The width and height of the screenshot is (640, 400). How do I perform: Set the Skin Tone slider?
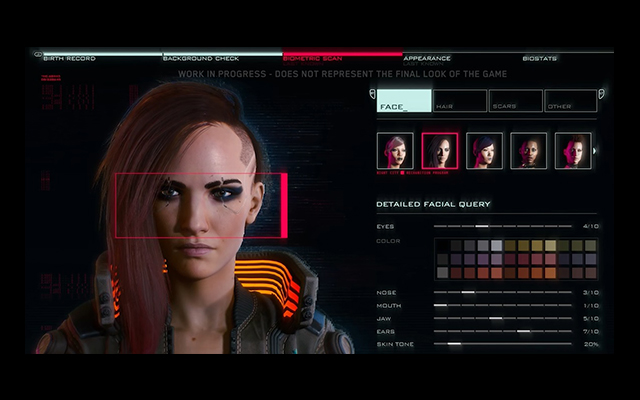[455, 344]
